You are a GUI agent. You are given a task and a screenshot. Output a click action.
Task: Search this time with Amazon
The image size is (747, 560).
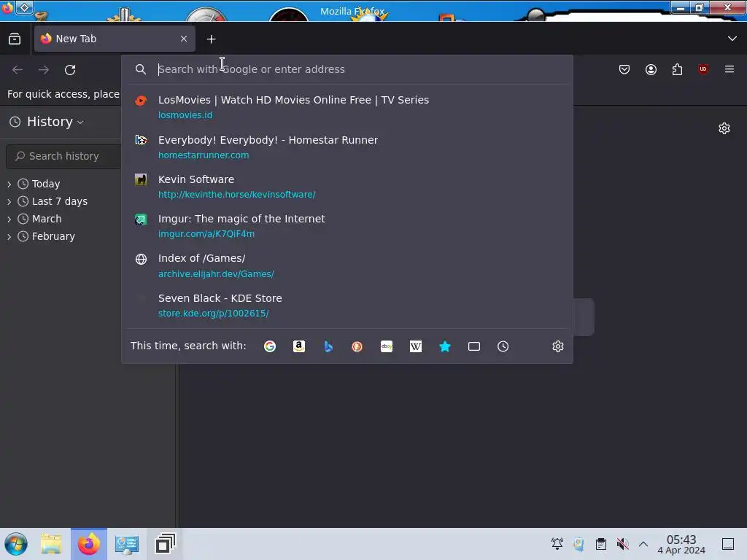[298, 346]
